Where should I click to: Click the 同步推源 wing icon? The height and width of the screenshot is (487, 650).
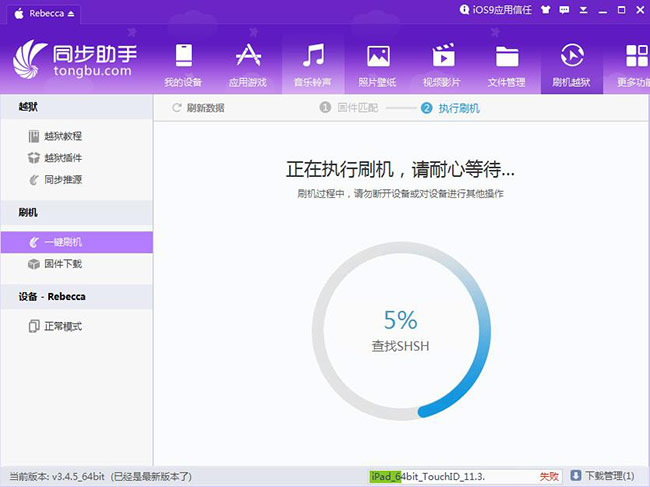click(x=34, y=180)
